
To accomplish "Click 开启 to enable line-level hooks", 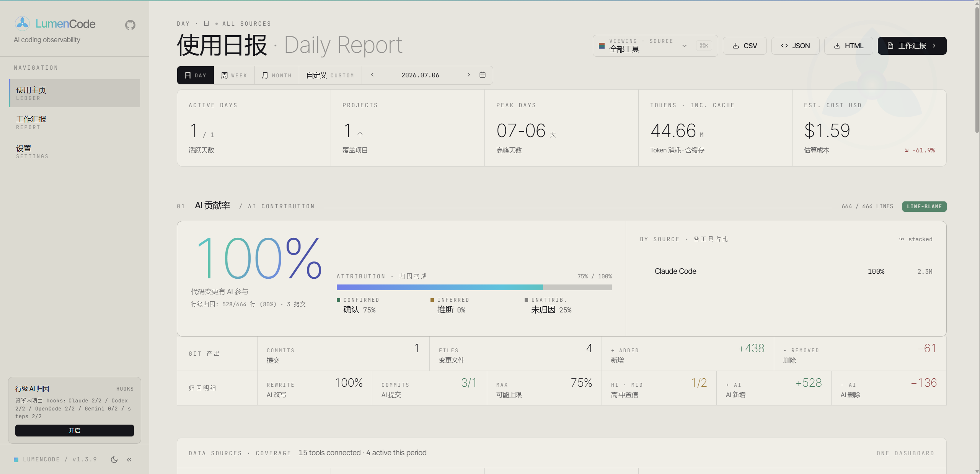I will tap(75, 430).
